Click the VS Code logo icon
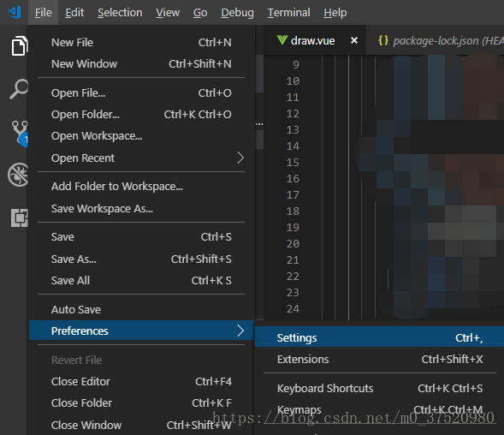This screenshot has height=435, width=504. (15, 12)
